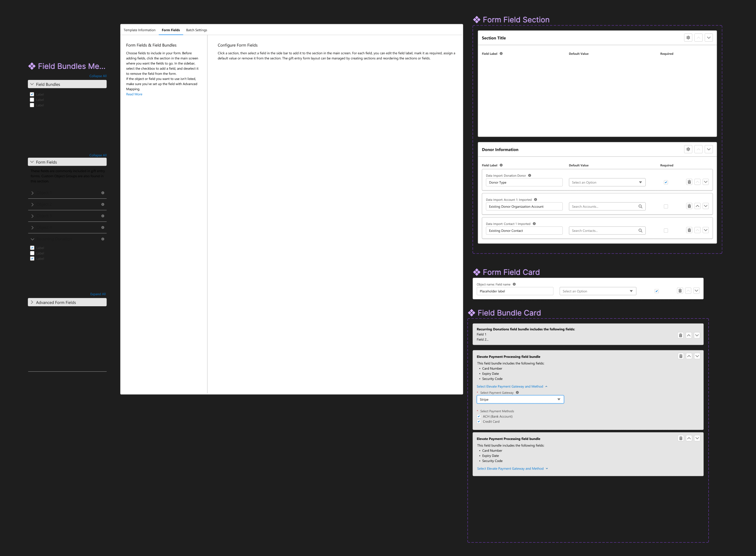Open the Stripe payment gateway dropdown
The height and width of the screenshot is (556, 756).
520,399
